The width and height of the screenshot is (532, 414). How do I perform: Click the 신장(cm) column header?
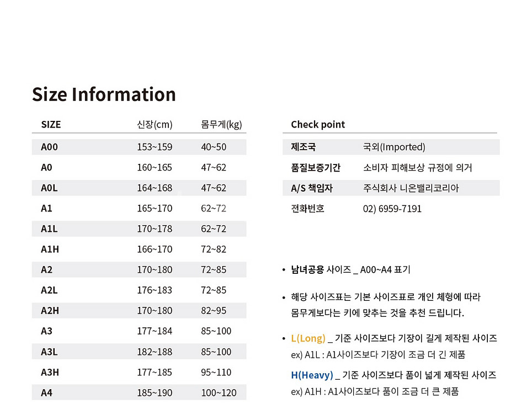pos(155,124)
